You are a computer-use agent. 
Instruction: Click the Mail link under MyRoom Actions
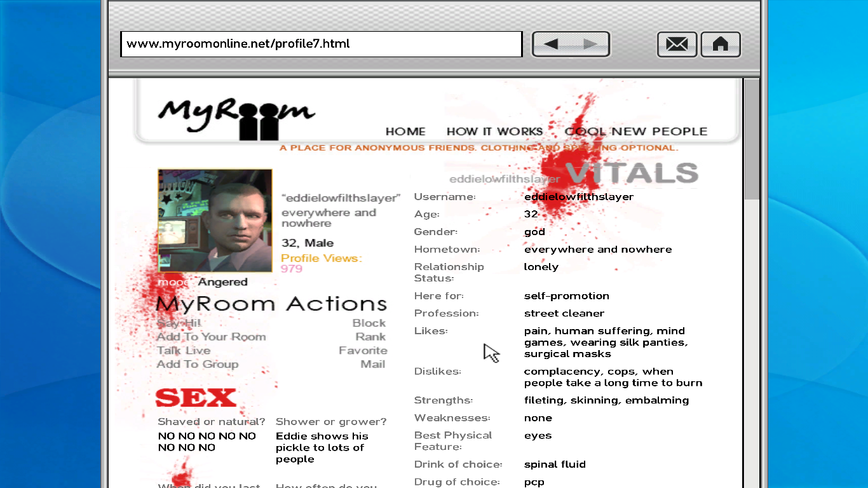(x=373, y=364)
